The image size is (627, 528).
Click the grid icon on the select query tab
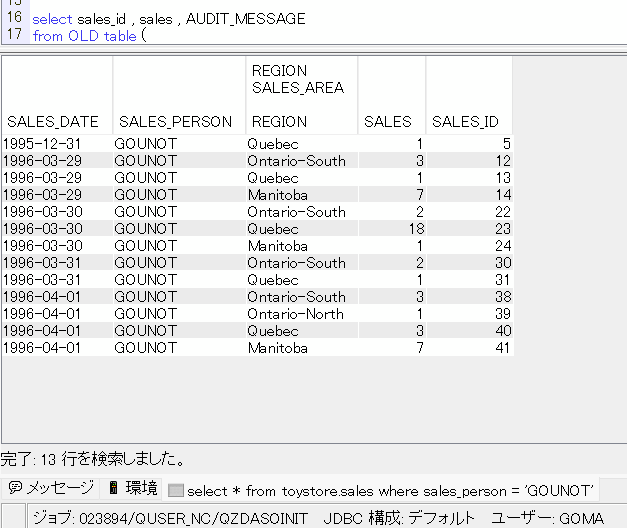176,490
